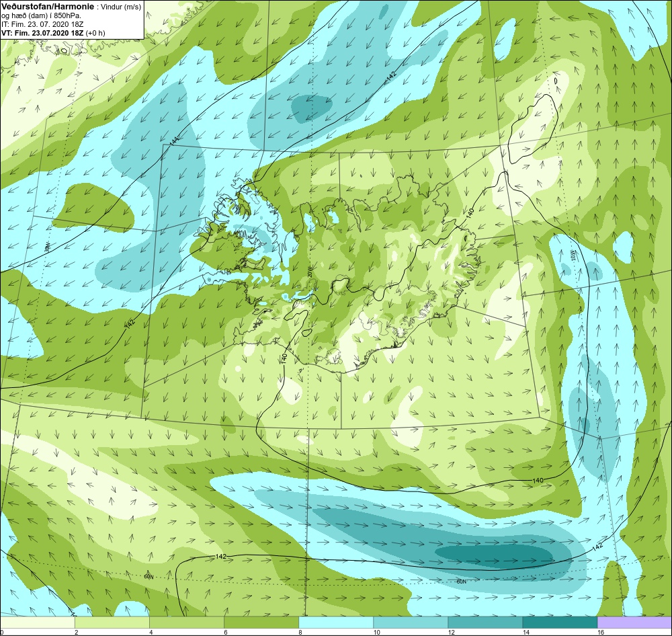Image resolution: width=672 pixels, height=636 pixels.
Task: Click the "(+0 h)" forecast offset text
Action: (x=95, y=33)
